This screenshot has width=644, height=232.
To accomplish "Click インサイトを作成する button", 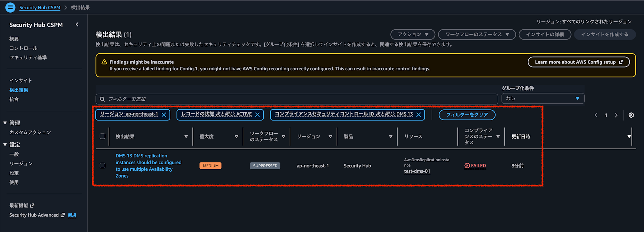I will (x=605, y=34).
